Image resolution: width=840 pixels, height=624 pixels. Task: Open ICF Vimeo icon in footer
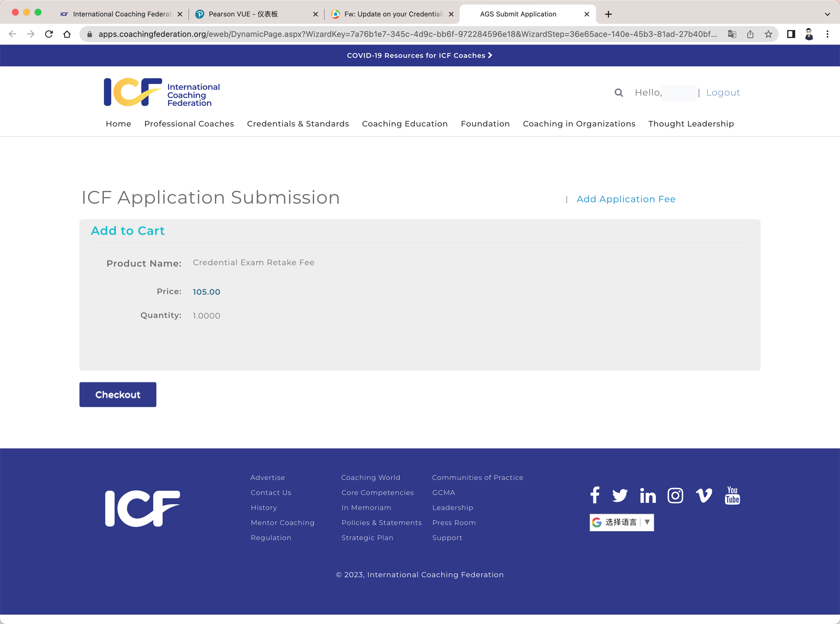(703, 495)
